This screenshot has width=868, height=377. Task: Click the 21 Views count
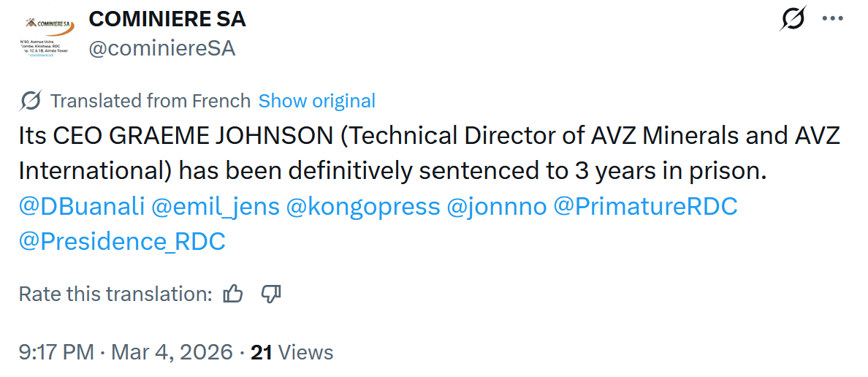pos(292,352)
